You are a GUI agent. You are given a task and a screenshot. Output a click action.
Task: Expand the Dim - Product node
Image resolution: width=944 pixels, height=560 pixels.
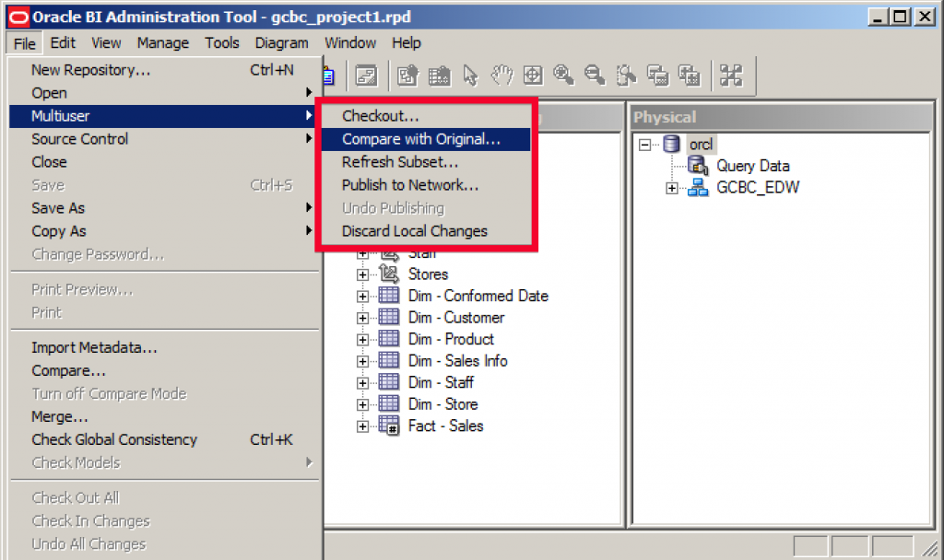pos(362,340)
